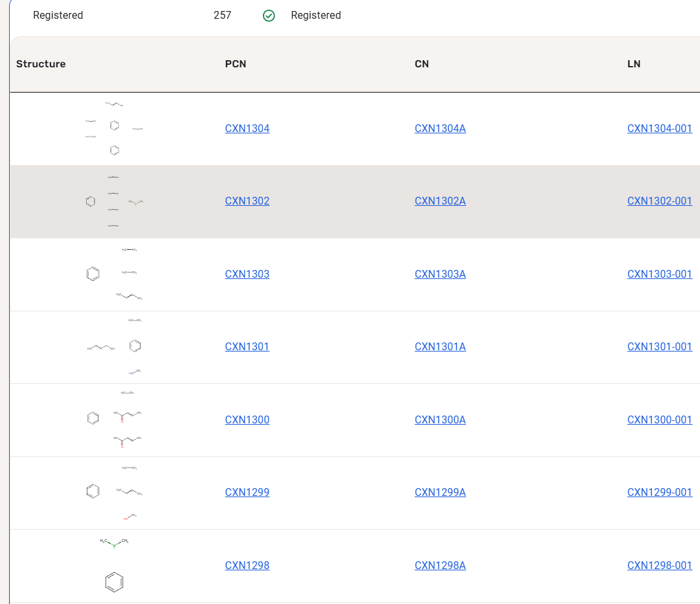Go to the CXN1300 PCN link
This screenshot has width=700, height=604.
pos(247,420)
